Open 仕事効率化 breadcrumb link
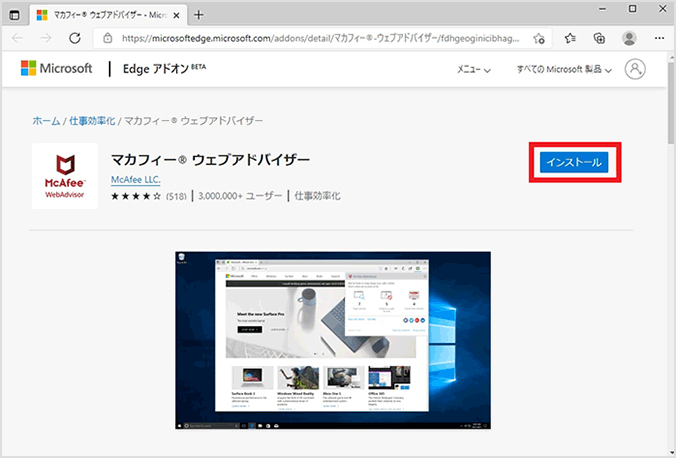The width and height of the screenshot is (676, 458). click(92, 121)
